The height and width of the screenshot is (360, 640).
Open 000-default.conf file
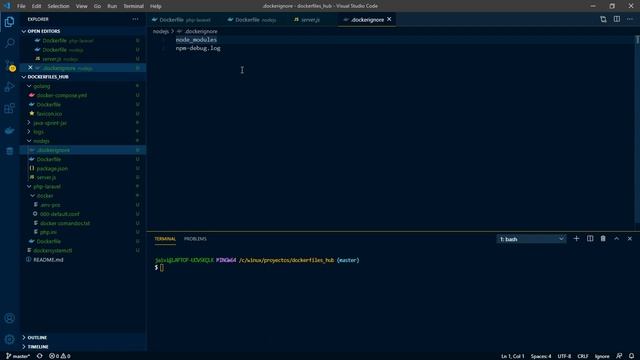tap(83, 214)
